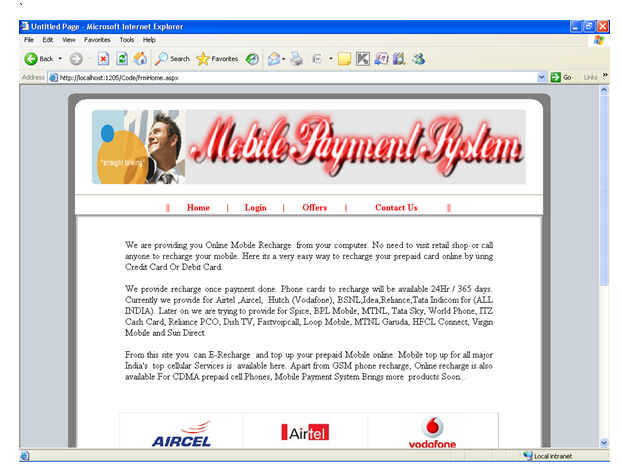This screenshot has width=622, height=476.
Task: Refresh the page using Refresh icon
Action: 122,59
